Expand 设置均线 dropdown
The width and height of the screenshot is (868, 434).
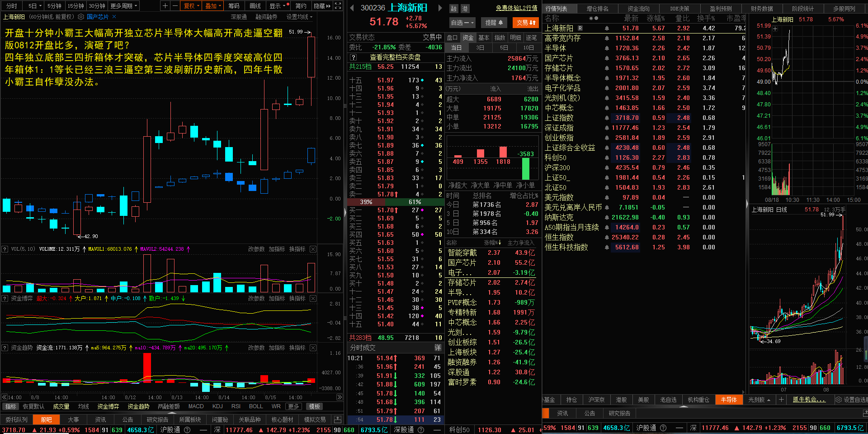299,17
